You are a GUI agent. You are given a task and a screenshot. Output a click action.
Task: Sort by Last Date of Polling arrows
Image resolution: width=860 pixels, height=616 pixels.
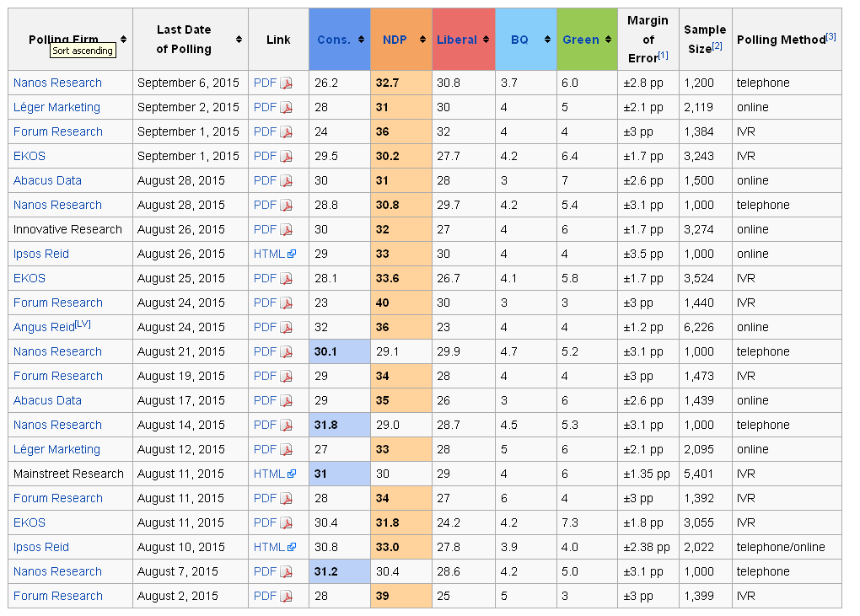(x=239, y=40)
